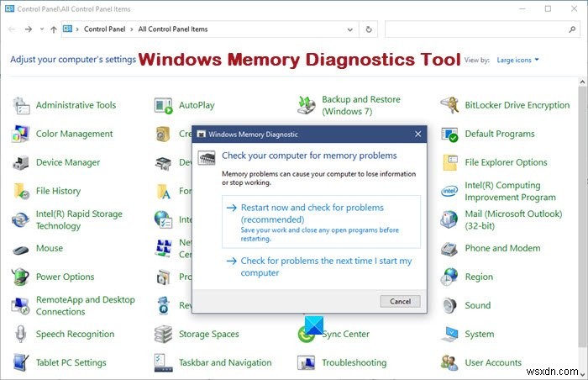588x380 pixels.
Task: Open Color Management icon
Action: [21, 134]
